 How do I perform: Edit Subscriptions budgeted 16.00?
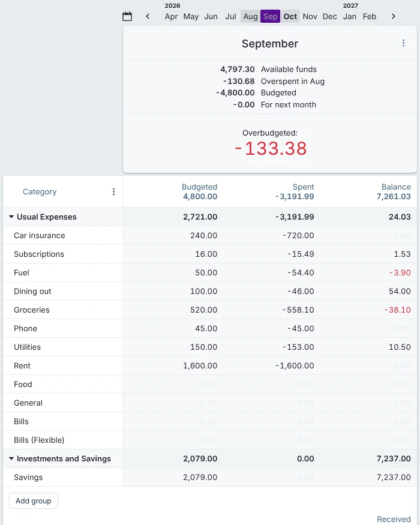206,254
